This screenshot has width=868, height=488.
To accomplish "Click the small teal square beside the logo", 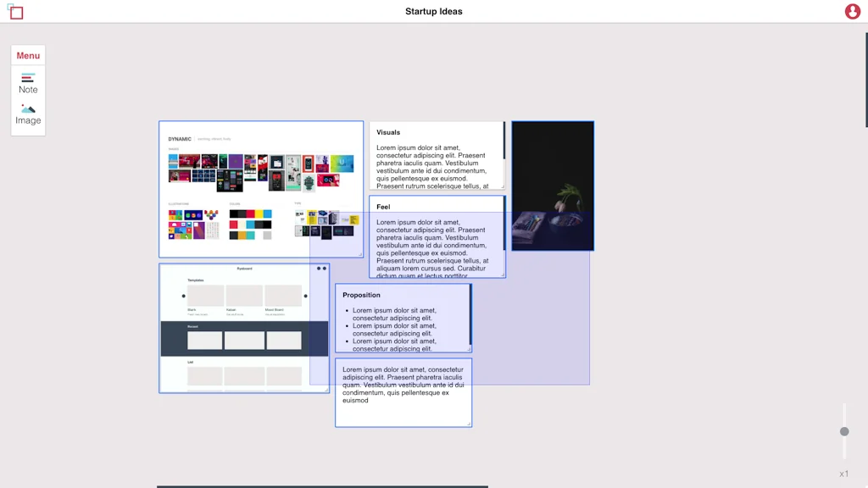I will 7,5.
